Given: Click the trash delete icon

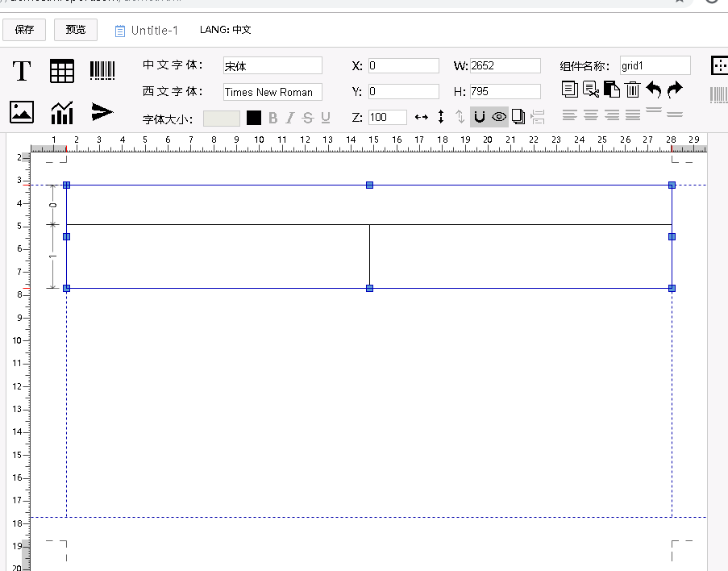Looking at the screenshot, I should [x=632, y=90].
